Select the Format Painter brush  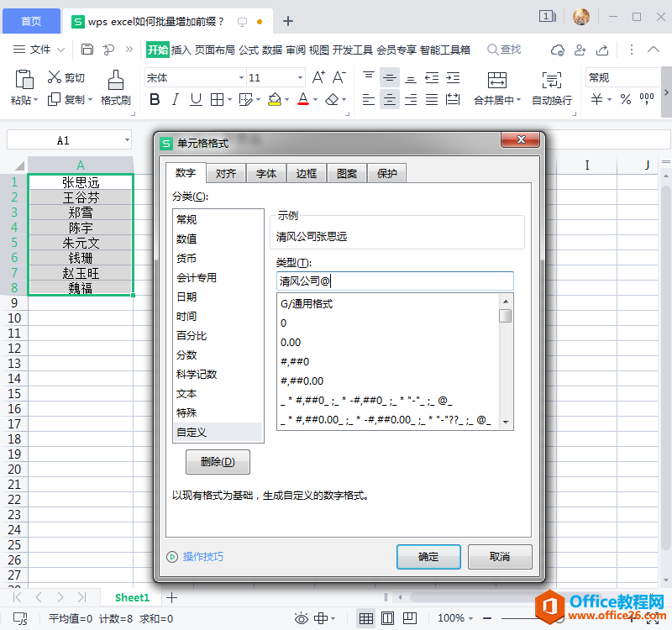tap(115, 80)
